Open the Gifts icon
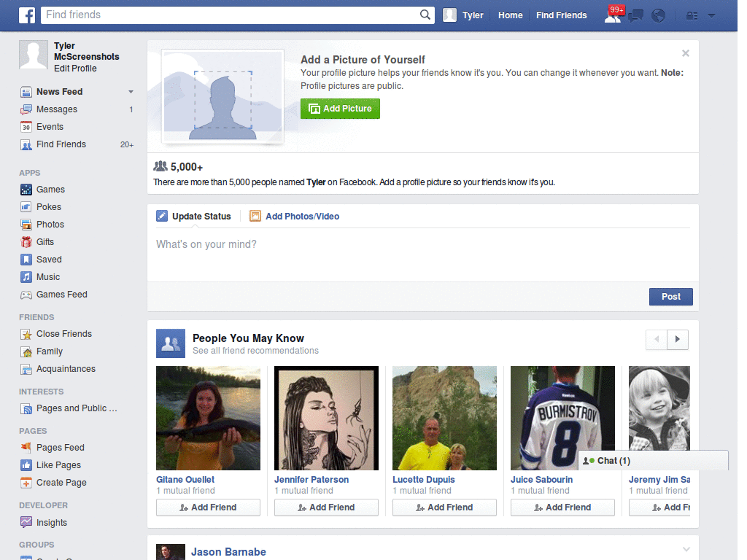Viewport: 747px width, 560px height. point(26,242)
